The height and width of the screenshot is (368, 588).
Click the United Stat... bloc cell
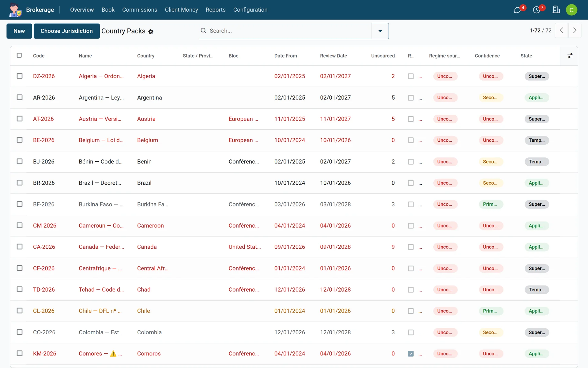tap(245, 247)
